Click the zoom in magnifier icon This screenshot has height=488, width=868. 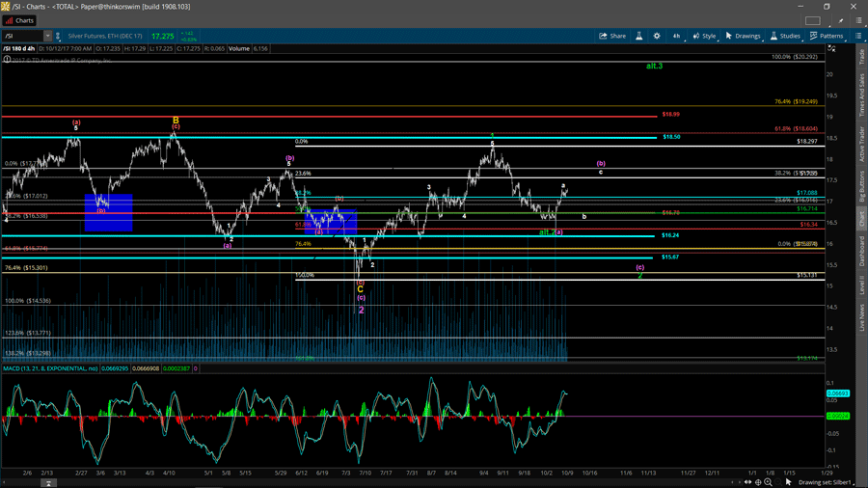(x=769, y=482)
